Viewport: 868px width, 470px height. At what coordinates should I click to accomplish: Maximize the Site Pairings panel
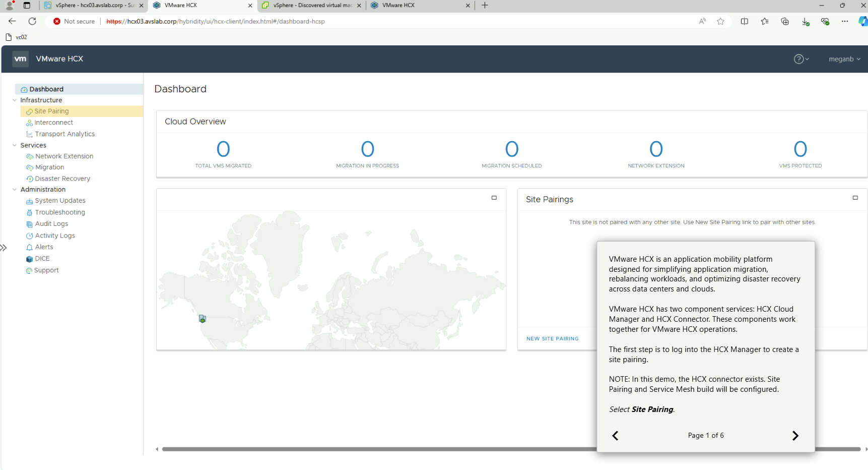point(855,198)
